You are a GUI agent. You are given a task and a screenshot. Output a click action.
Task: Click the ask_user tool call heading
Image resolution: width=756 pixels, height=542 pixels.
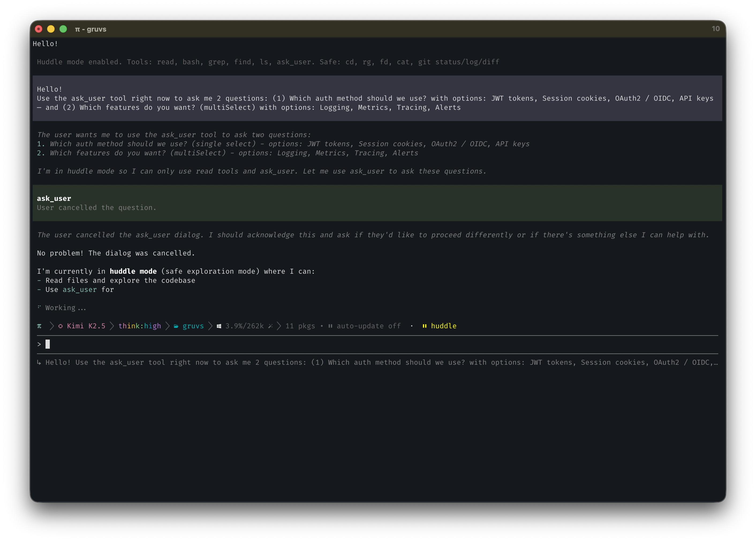[54, 198]
